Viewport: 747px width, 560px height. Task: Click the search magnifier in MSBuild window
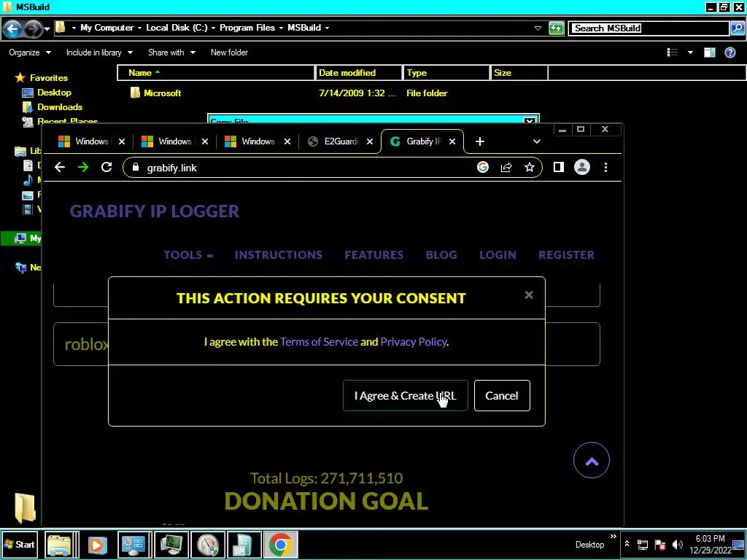click(x=737, y=28)
